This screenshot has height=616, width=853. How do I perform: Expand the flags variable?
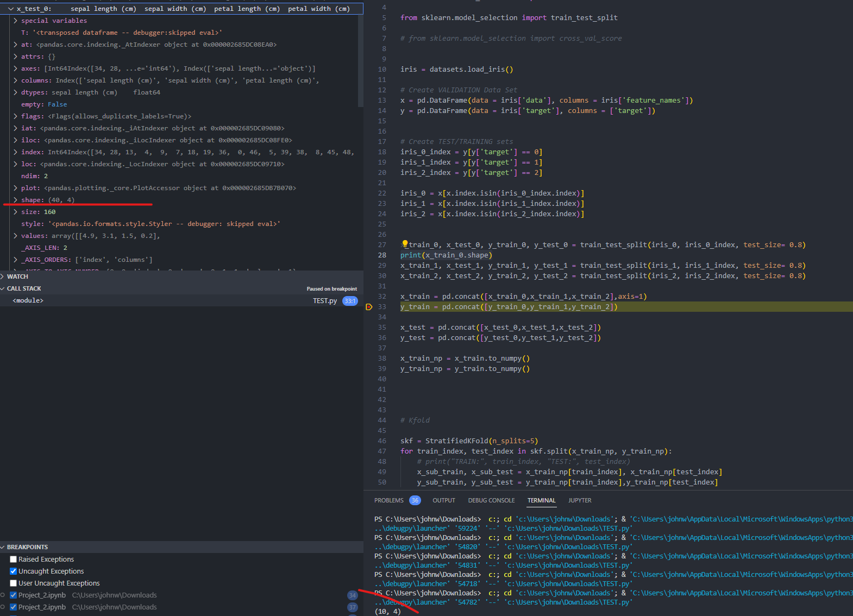coord(15,116)
